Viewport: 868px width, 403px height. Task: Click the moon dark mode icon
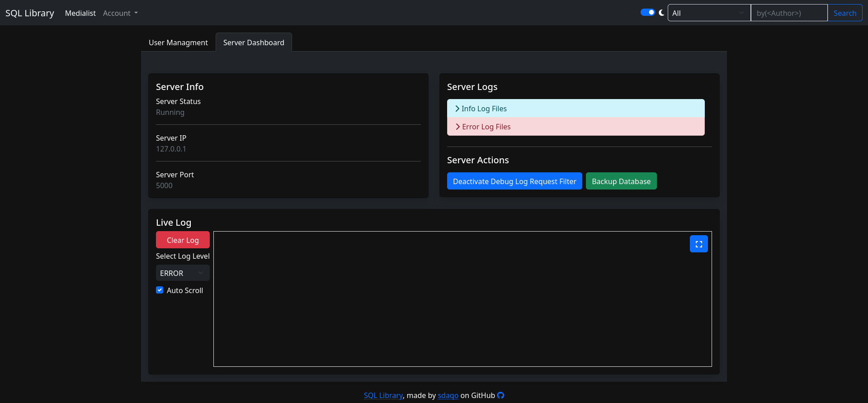(661, 13)
